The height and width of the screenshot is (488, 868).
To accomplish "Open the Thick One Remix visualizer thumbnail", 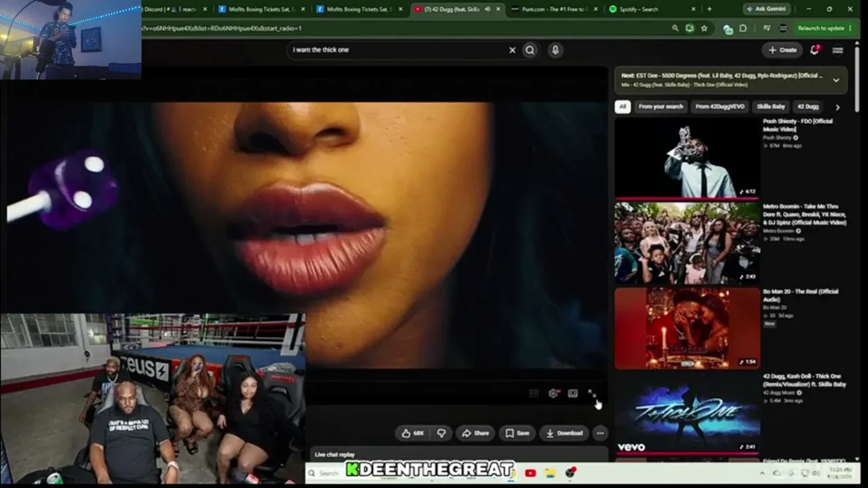I will pyautogui.click(x=688, y=413).
